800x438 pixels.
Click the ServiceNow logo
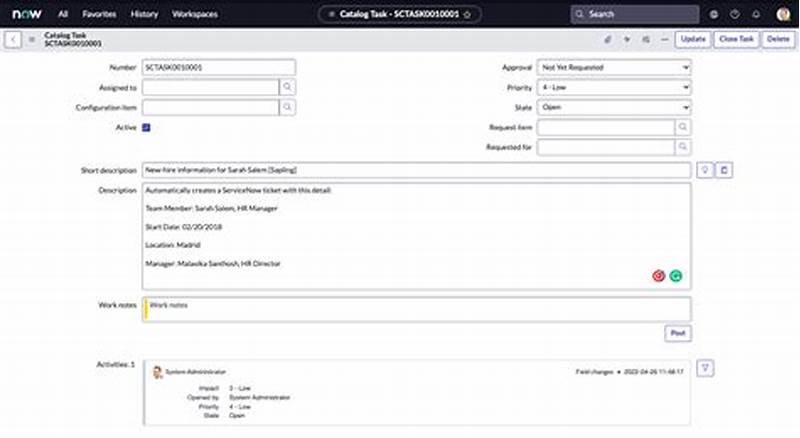tap(27, 14)
